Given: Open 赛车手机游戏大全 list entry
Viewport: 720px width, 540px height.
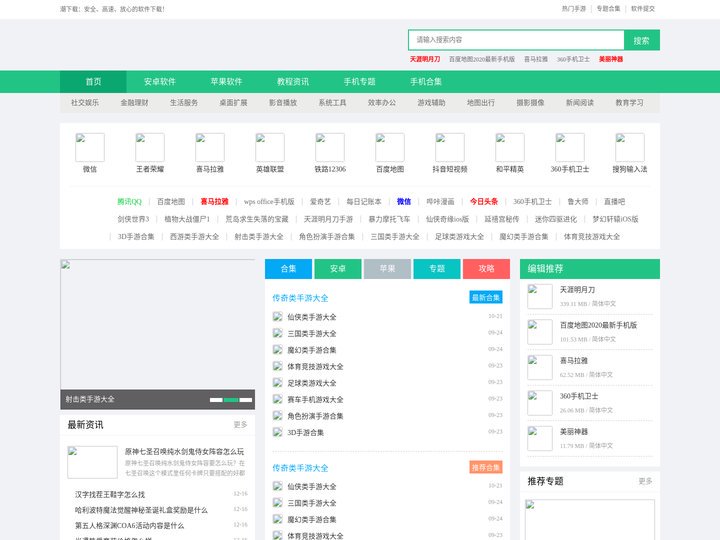Looking at the screenshot, I should pyautogui.click(x=315, y=399).
